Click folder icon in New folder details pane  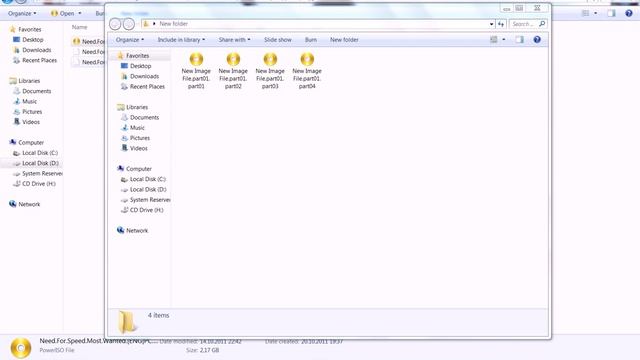[127, 321]
